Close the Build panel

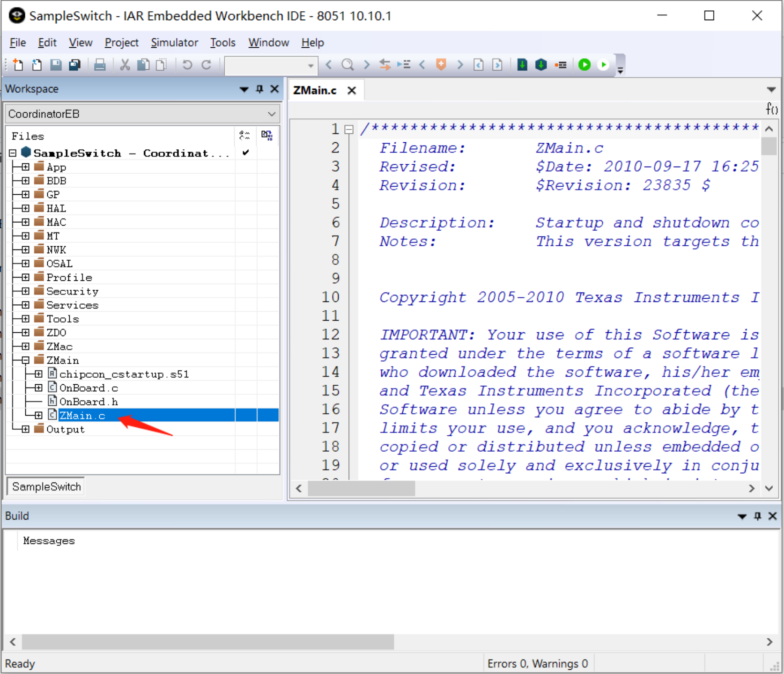coord(772,516)
